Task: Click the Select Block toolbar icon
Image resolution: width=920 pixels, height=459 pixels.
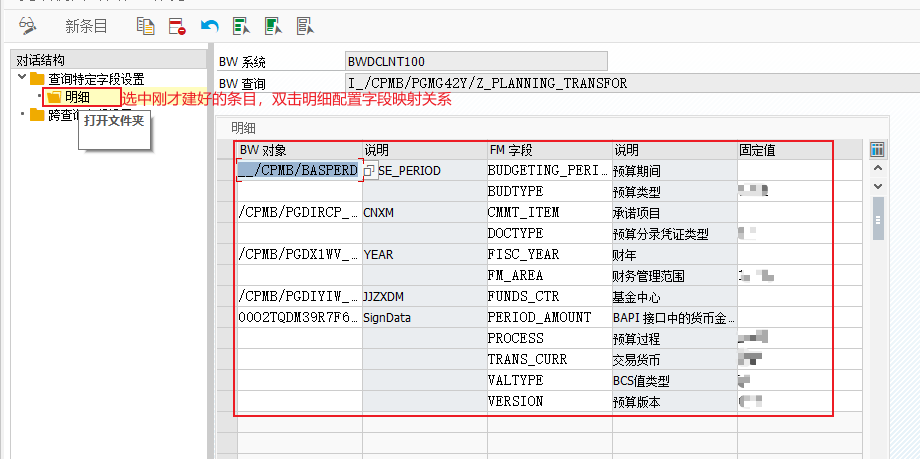Action: coord(273,26)
